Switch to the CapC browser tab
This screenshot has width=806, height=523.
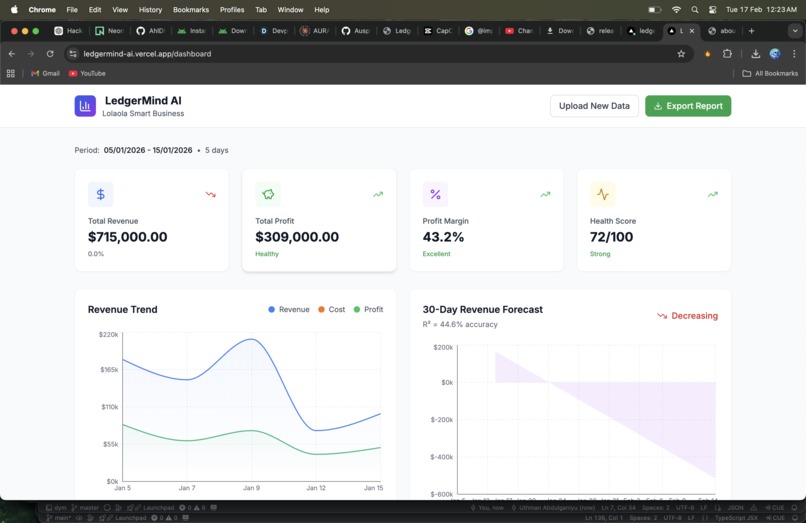click(437, 31)
